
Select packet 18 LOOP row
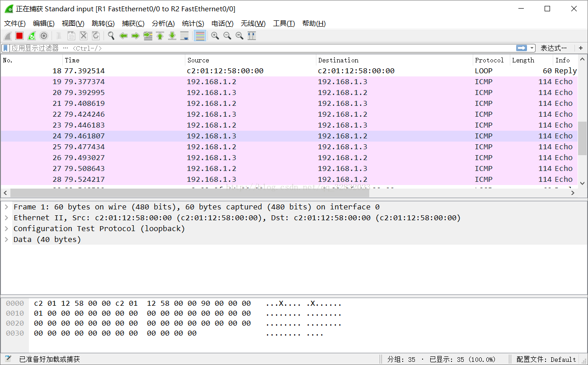pos(289,71)
